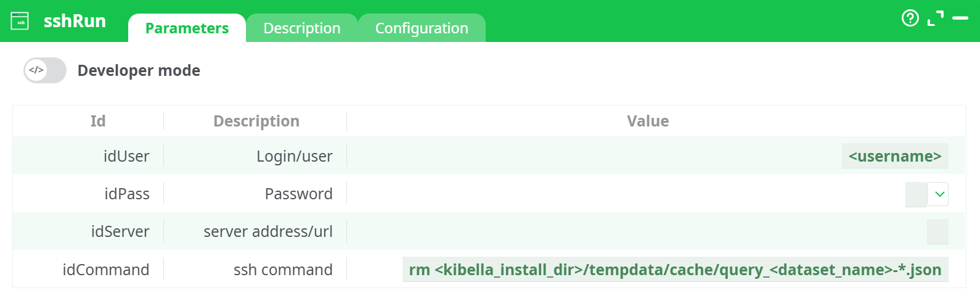Select the idCommand parameter id
Viewport: 980px width, 298px height.
tap(106, 270)
